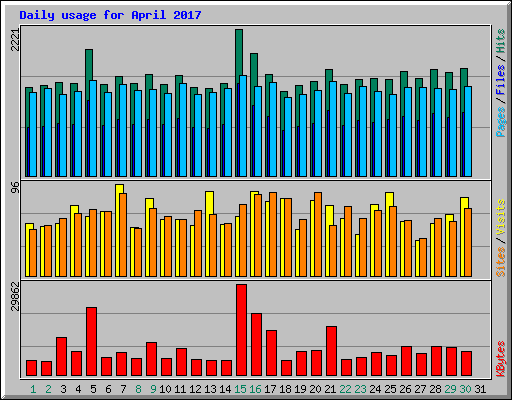The width and height of the screenshot is (512, 400).
Task: Click the red KBytes bar for day 15
Action: 242,330
